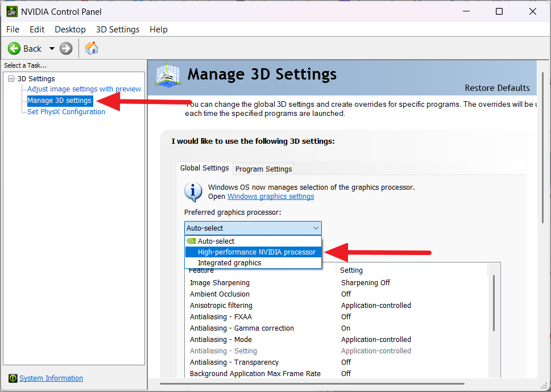Screen dimensions: 551x392
Task: Open the Windows graphics settings link
Action: pos(270,196)
